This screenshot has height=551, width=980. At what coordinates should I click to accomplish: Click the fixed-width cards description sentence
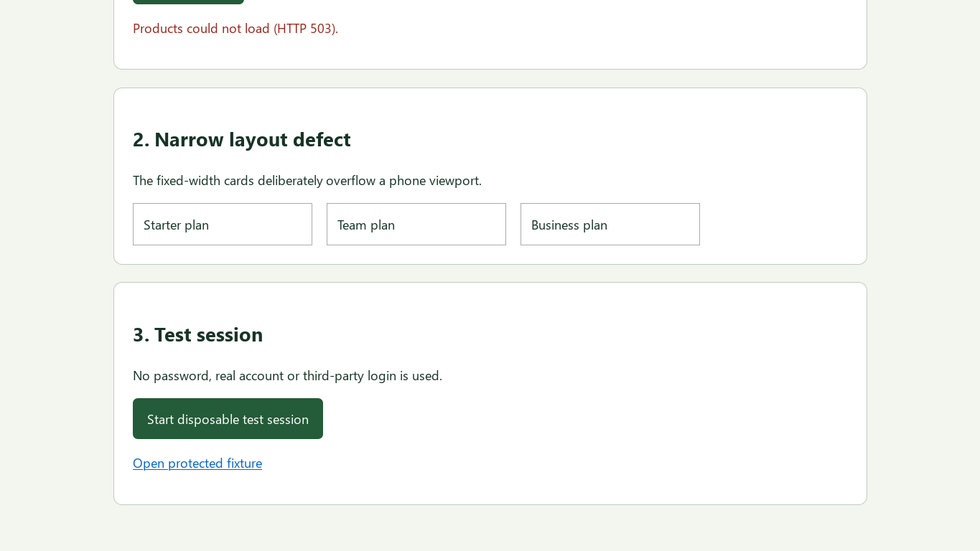point(307,180)
